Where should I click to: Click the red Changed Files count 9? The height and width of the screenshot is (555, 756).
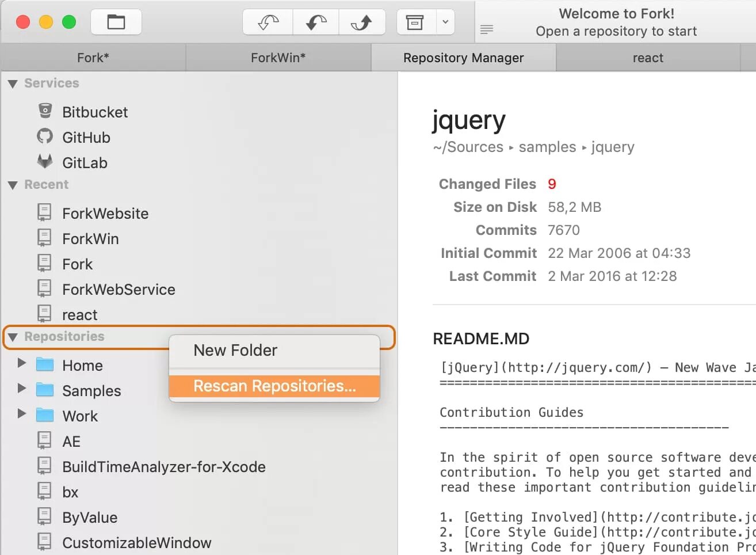click(x=552, y=184)
